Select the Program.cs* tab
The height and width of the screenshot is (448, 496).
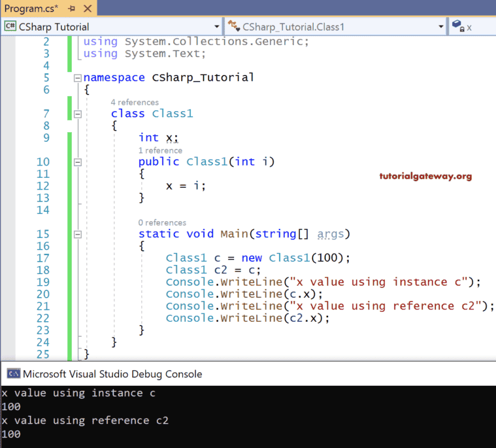[31, 8]
